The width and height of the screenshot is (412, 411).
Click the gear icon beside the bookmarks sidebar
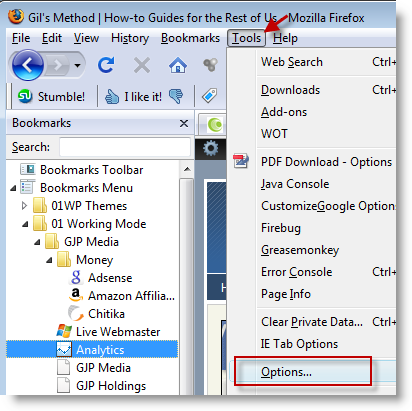(x=211, y=148)
